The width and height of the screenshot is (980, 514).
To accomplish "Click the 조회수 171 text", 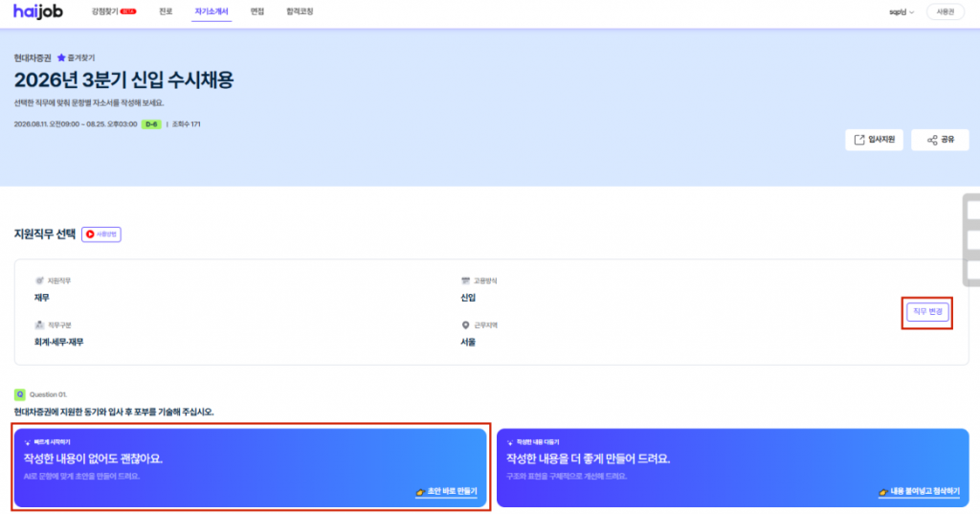I will click(x=187, y=124).
